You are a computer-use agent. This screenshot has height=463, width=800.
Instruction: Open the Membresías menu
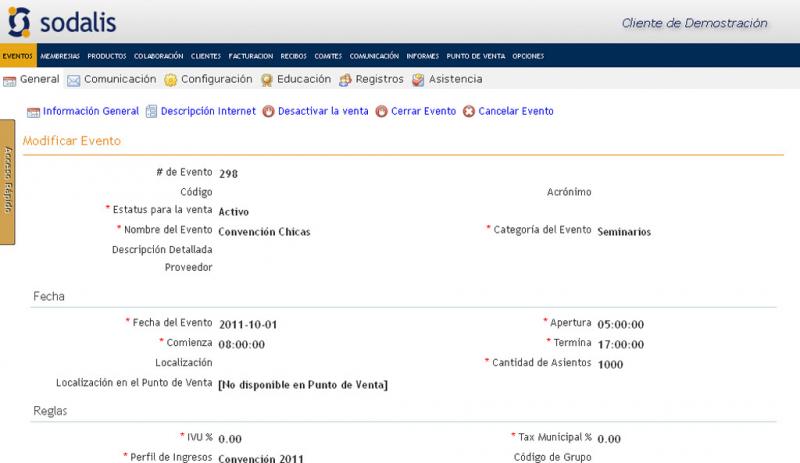60,56
